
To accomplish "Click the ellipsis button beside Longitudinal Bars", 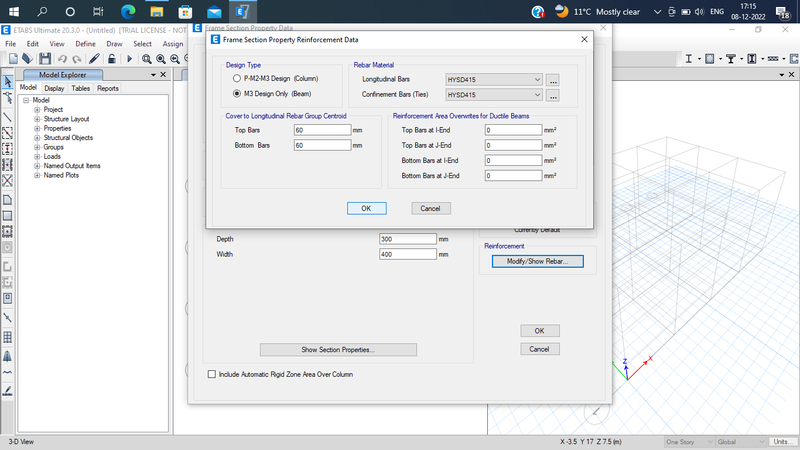I will (553, 80).
